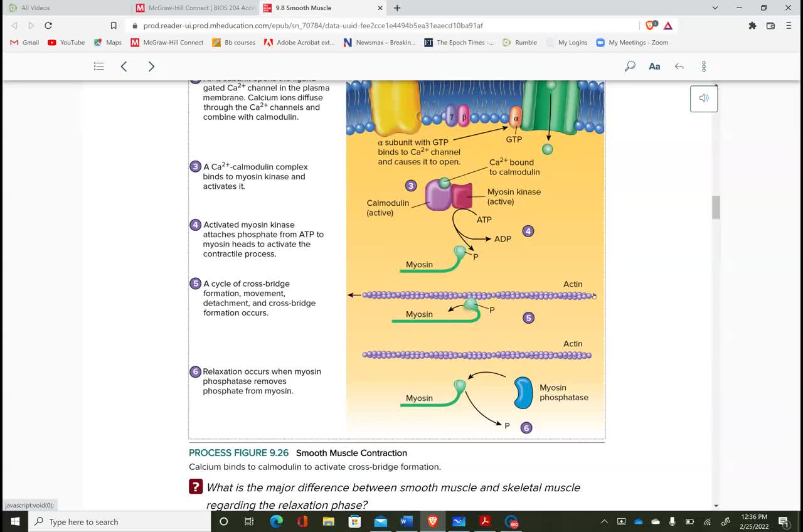Start the read-aloud audio speaker button

coord(704,98)
